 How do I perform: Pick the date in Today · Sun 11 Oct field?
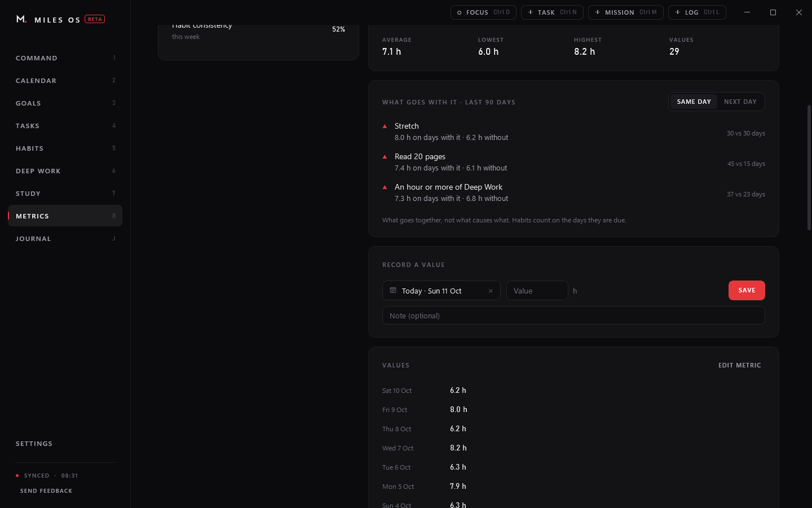441,291
